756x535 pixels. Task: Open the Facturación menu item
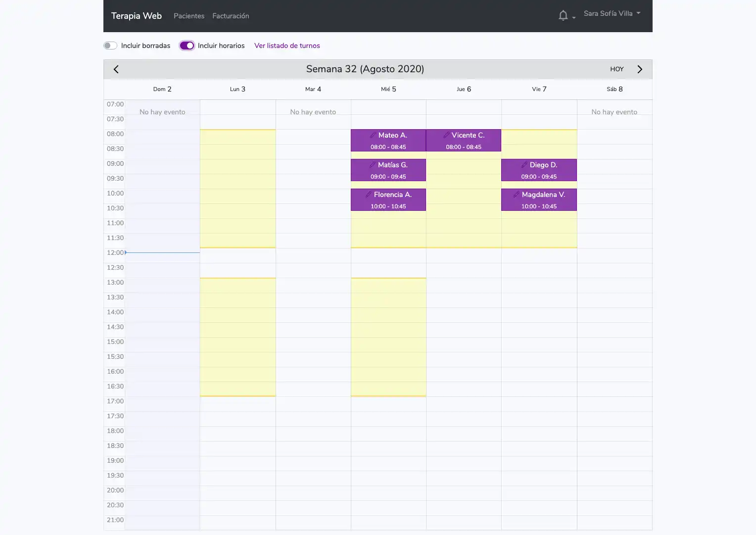click(231, 16)
